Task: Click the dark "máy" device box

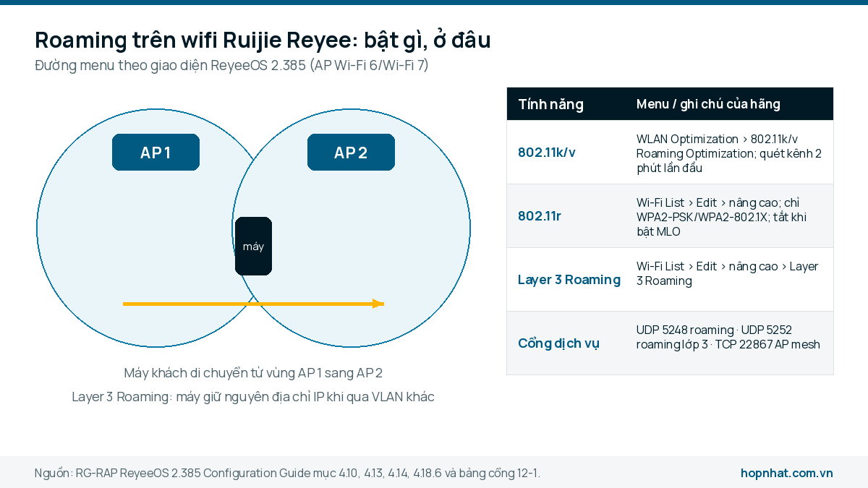Action: point(253,247)
